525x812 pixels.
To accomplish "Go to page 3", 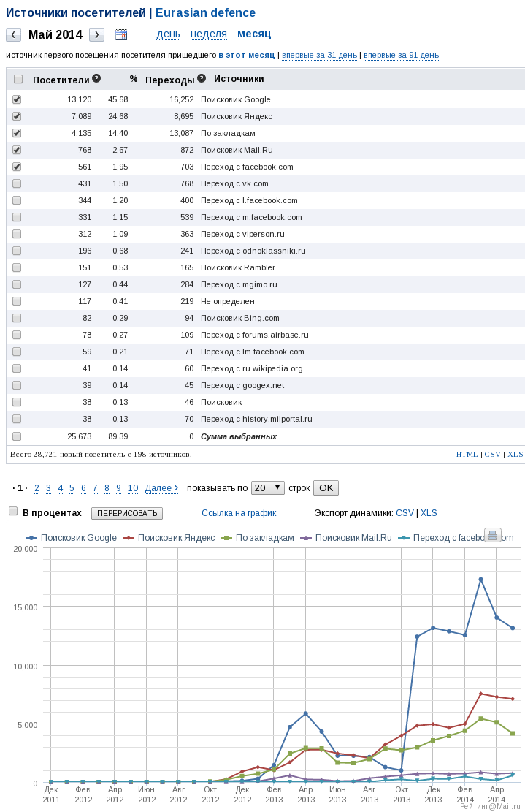I will click(48, 487).
